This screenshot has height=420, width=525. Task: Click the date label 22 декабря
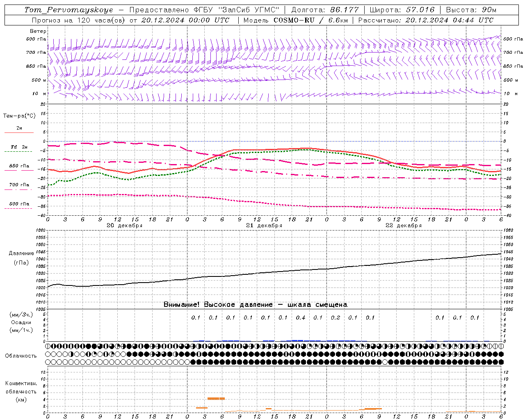[403, 226]
